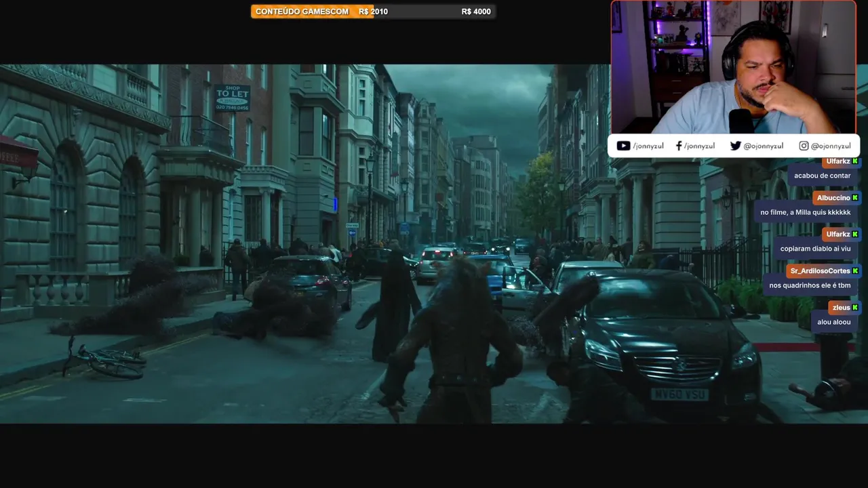Click username zleus in chat
This screenshot has height=488, width=868.
[x=841, y=308]
